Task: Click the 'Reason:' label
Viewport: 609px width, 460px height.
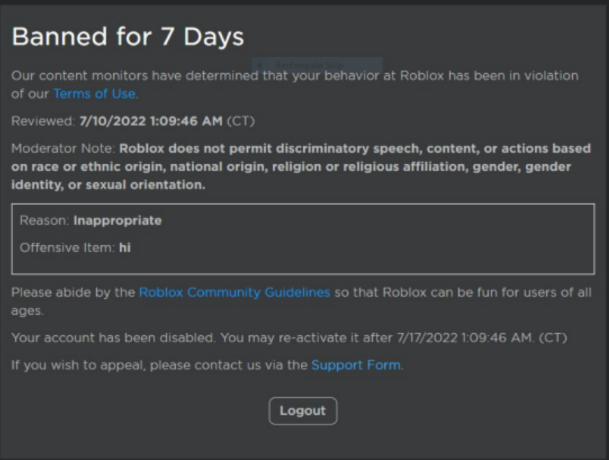Action: [44, 220]
